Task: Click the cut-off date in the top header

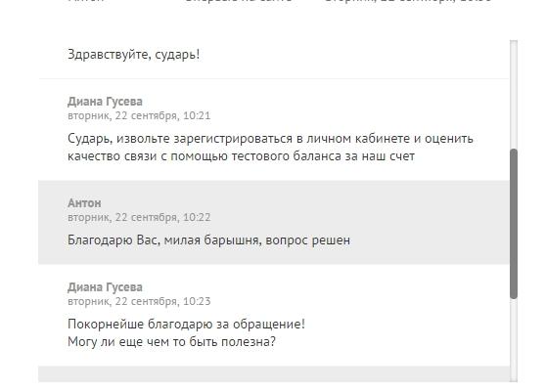Action: point(408,1)
